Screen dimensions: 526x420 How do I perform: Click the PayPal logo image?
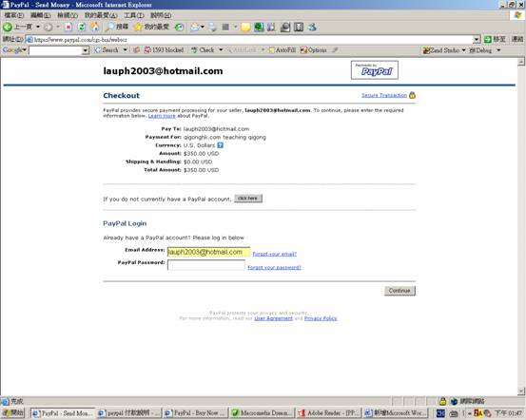[375, 70]
